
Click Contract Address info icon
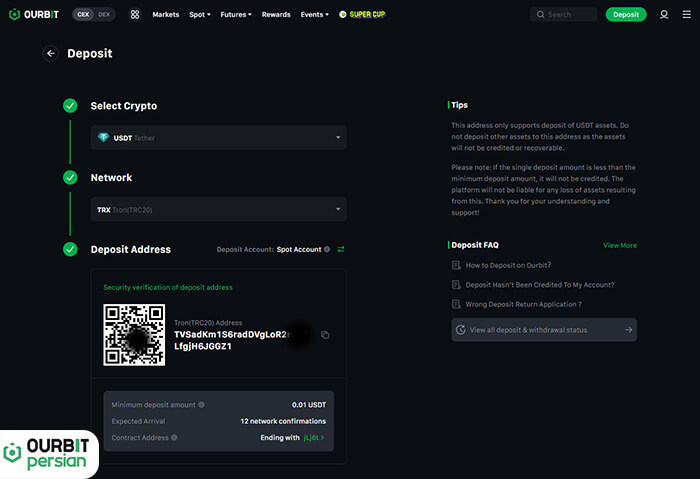coord(174,437)
